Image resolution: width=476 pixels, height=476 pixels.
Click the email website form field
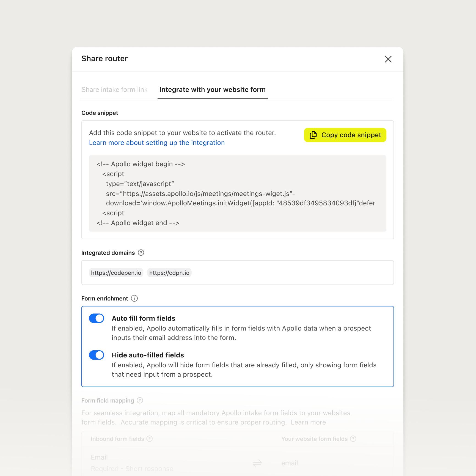[290, 463]
